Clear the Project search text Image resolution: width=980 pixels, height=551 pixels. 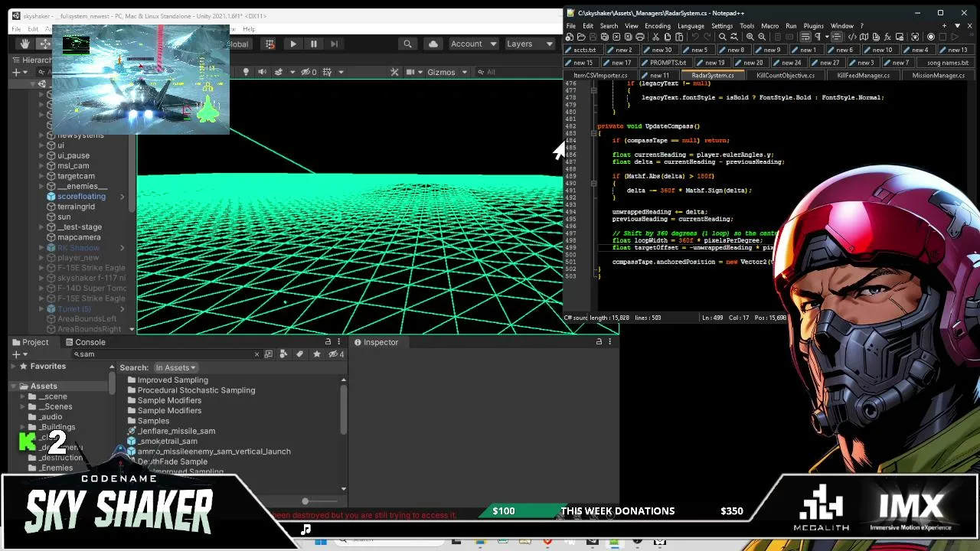[x=256, y=354]
